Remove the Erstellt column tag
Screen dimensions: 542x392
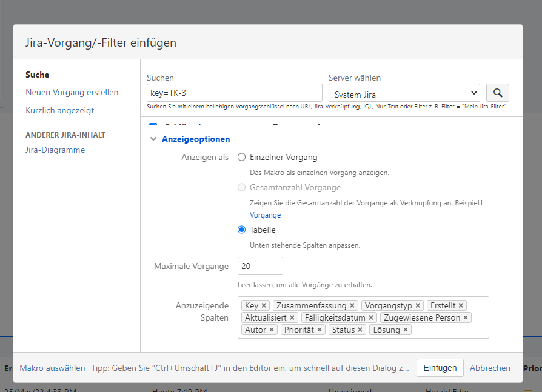[461, 305]
